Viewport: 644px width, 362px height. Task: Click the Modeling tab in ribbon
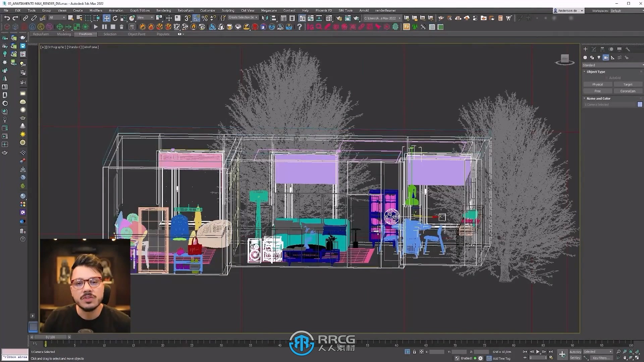pos(64,34)
